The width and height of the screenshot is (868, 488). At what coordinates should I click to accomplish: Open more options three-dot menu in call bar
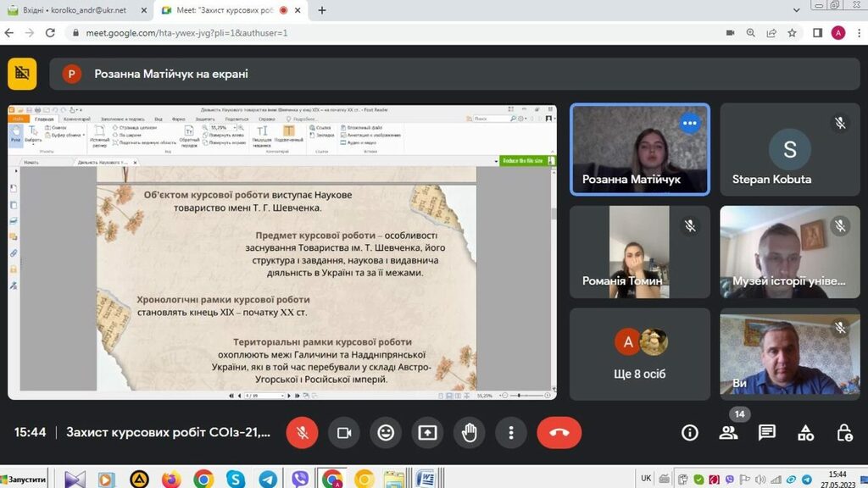[x=510, y=433]
